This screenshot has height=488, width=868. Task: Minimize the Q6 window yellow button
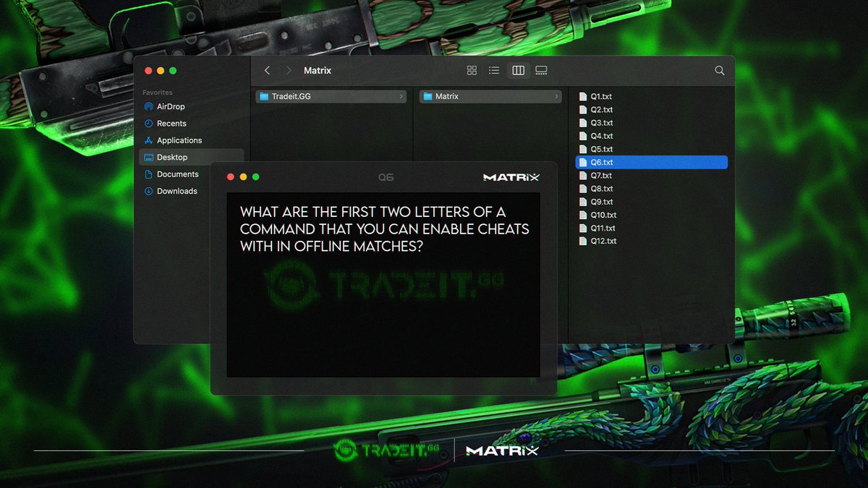pos(243,177)
